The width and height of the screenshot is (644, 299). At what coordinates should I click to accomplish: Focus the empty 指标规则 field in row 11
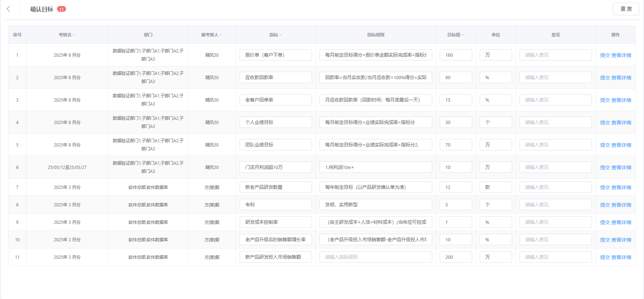(375, 257)
